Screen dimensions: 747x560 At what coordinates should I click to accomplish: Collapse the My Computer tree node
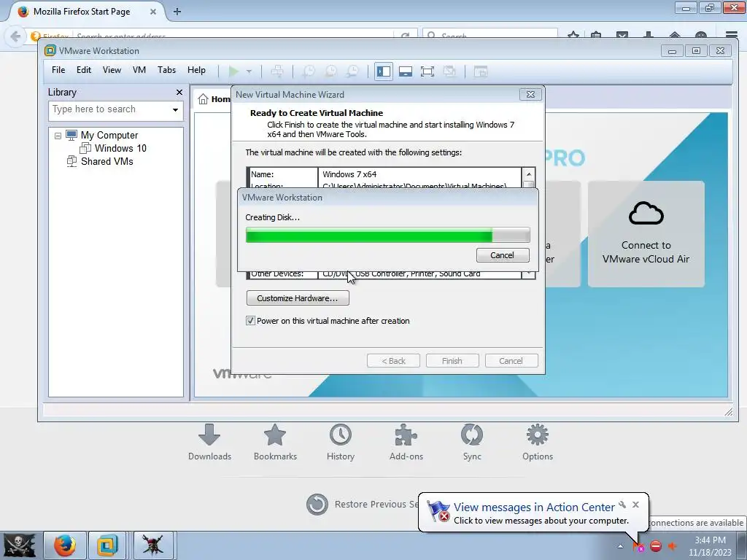(58, 136)
